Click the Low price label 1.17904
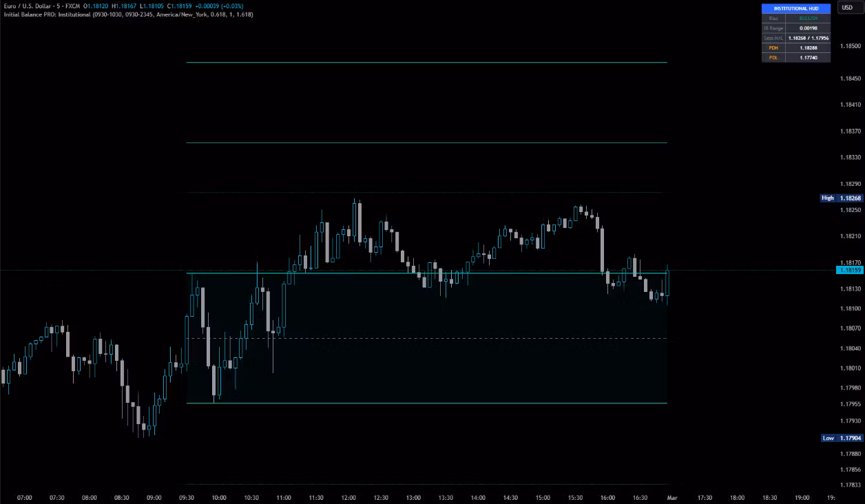 (x=850, y=438)
